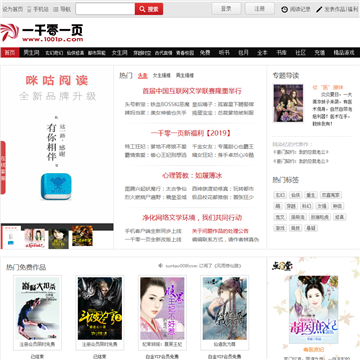This screenshot has height=360, width=360.
Task: Select the 重生 hot tag
Action: (312, 195)
